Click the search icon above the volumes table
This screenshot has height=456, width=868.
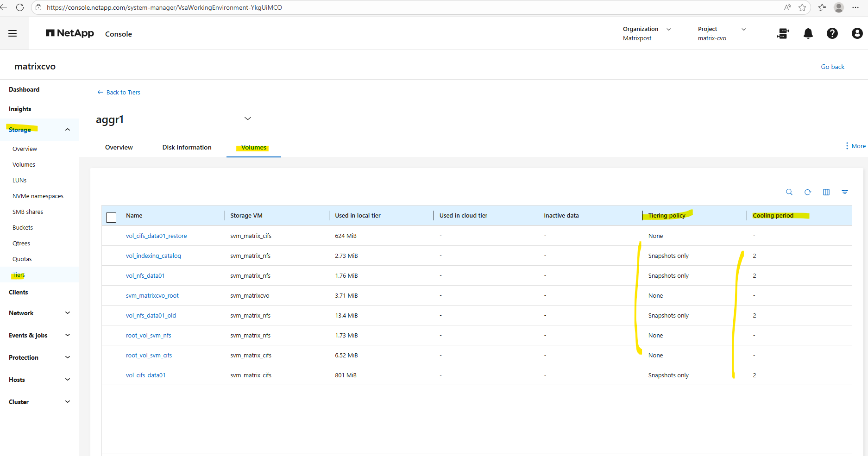tap(789, 192)
